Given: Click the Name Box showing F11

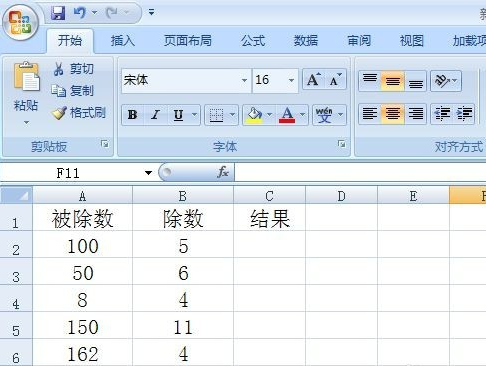Looking at the screenshot, I should 71,173.
